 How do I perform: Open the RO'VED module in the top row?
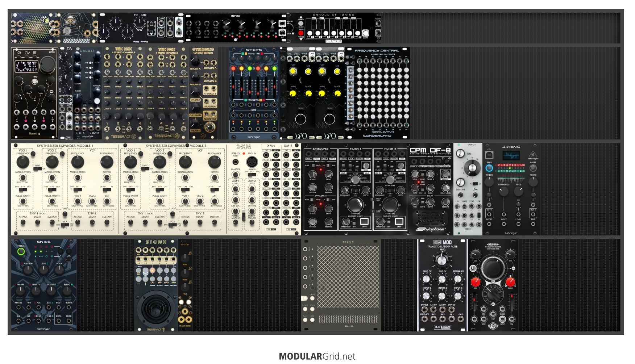click(x=236, y=28)
